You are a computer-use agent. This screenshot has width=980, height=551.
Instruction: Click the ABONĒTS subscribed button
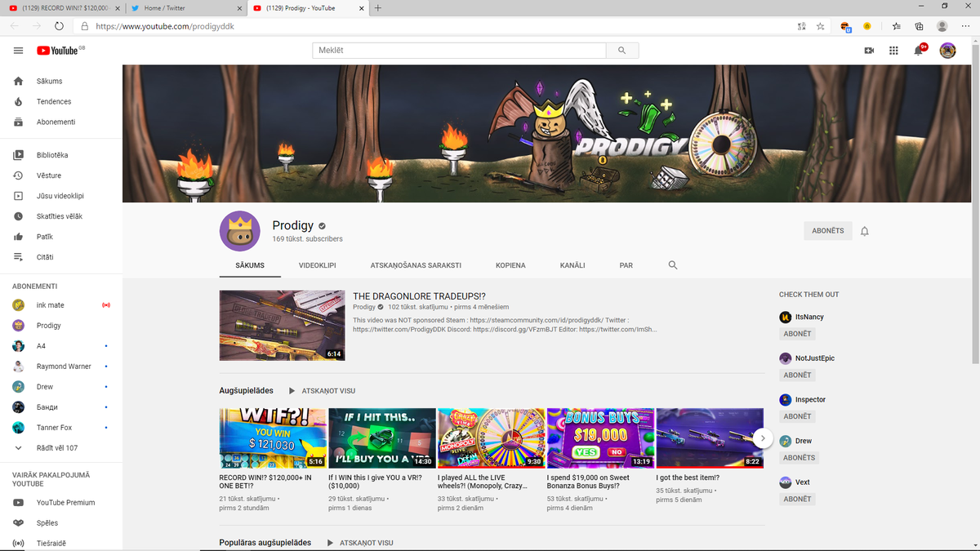click(x=828, y=231)
